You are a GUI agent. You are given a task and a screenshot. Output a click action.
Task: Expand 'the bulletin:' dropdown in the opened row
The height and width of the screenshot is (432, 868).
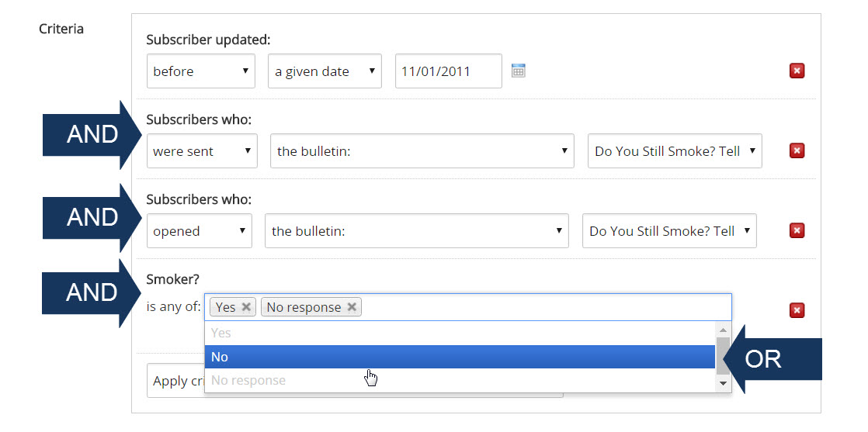[x=416, y=231]
